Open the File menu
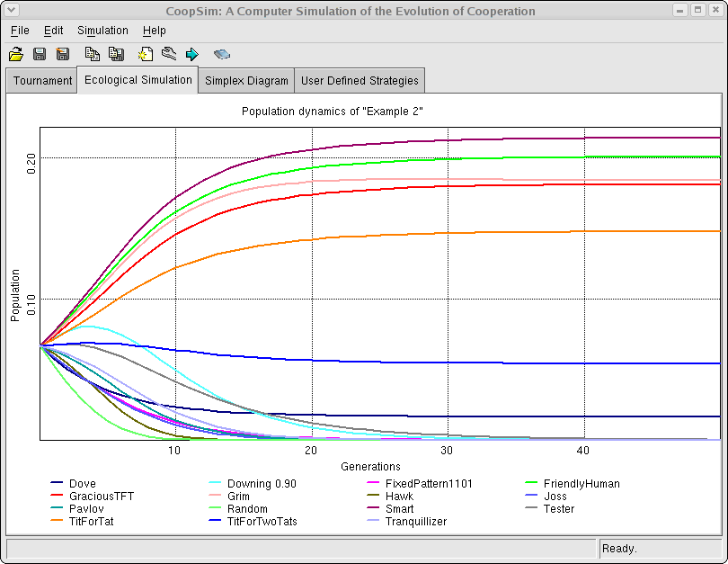Image resolution: width=728 pixels, height=564 pixels. point(20,31)
